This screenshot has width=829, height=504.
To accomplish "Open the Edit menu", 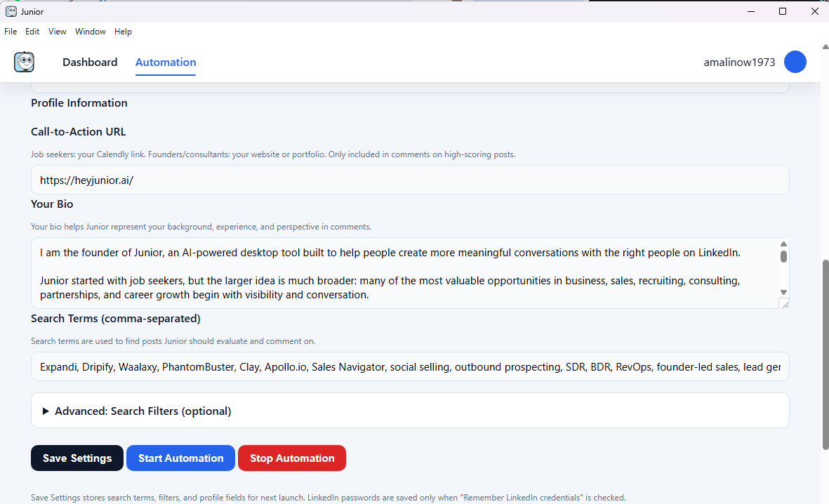I will tap(32, 31).
